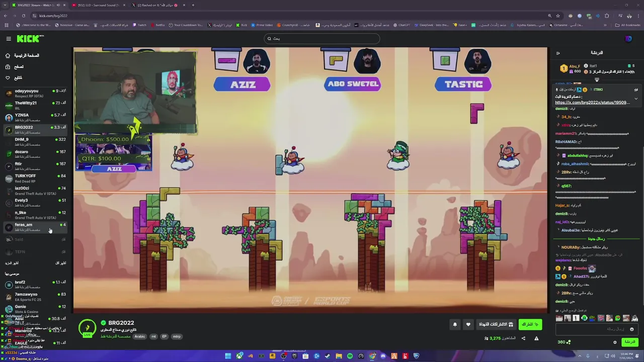The height and width of the screenshot is (362, 644).
Task: Open the x.com brg2022x link in chat
Action: 592,103
